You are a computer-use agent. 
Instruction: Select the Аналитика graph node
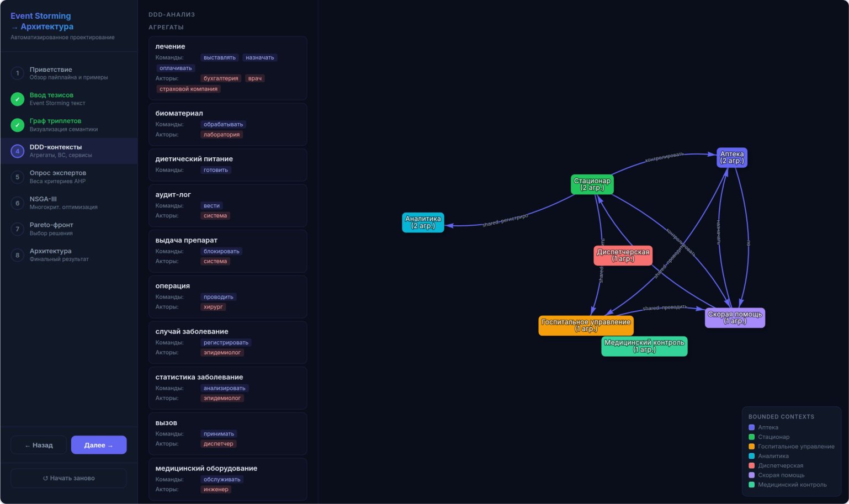pyautogui.click(x=423, y=222)
